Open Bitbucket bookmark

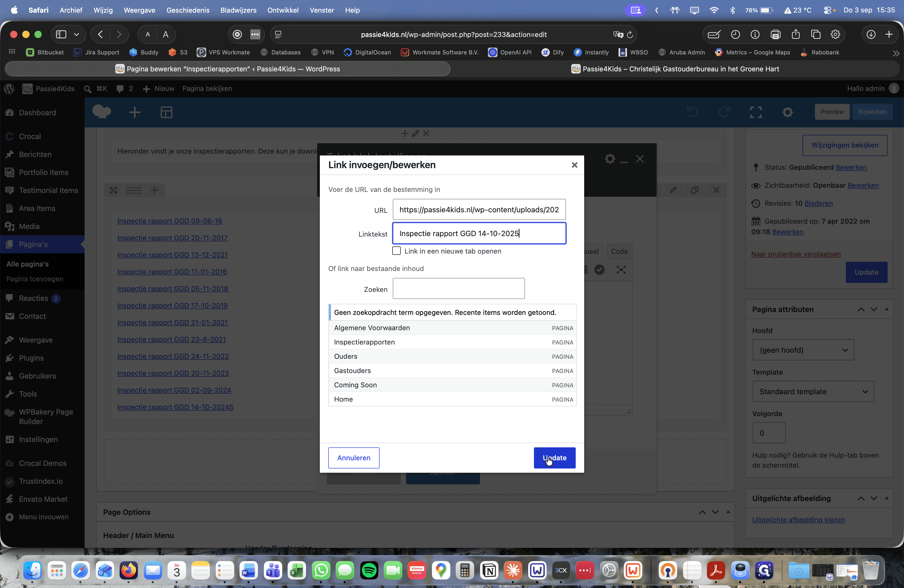(45, 52)
